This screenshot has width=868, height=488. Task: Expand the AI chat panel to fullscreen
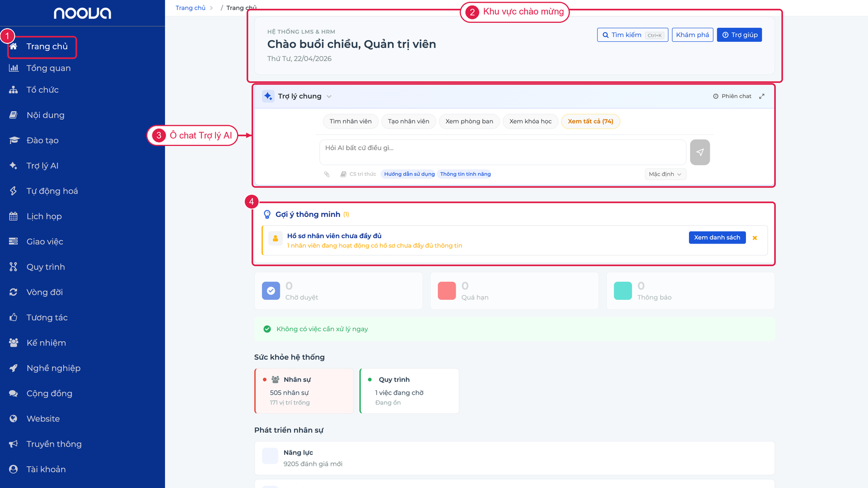(x=762, y=96)
